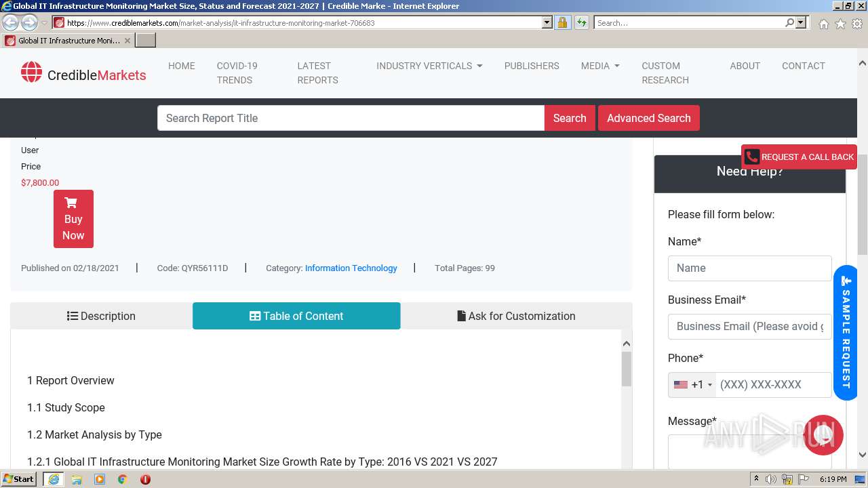The width and height of the screenshot is (868, 488).
Task: Go back with browser Back arrow
Action: [10, 22]
